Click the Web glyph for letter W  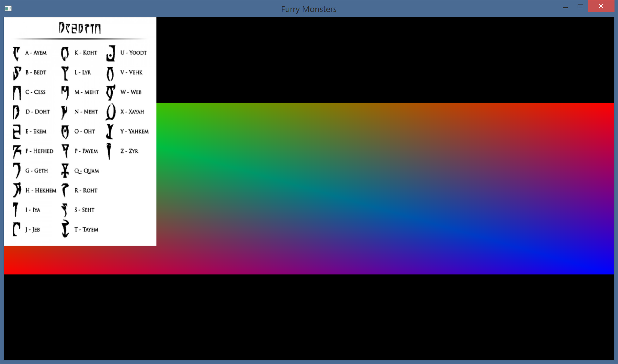coord(111,92)
